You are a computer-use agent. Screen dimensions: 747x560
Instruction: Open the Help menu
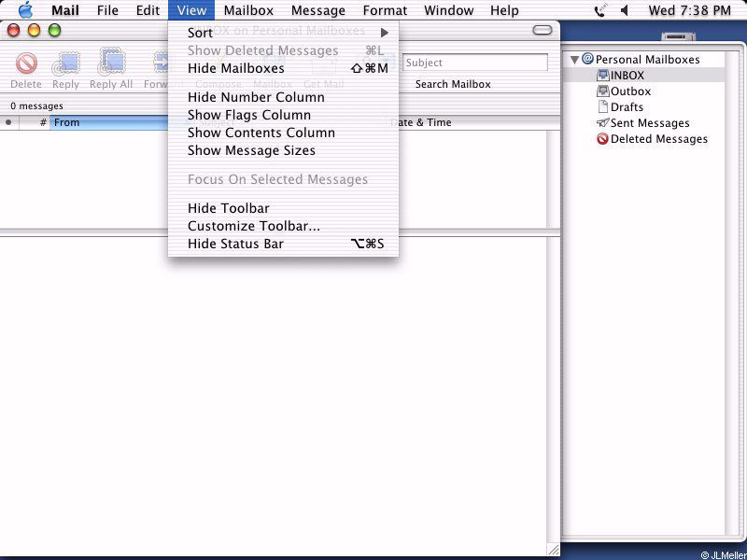[504, 10]
